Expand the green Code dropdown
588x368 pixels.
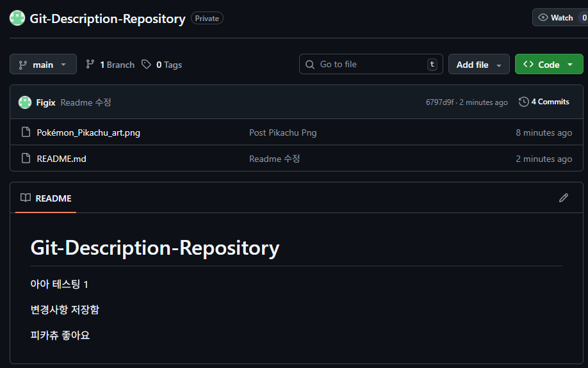[549, 64]
